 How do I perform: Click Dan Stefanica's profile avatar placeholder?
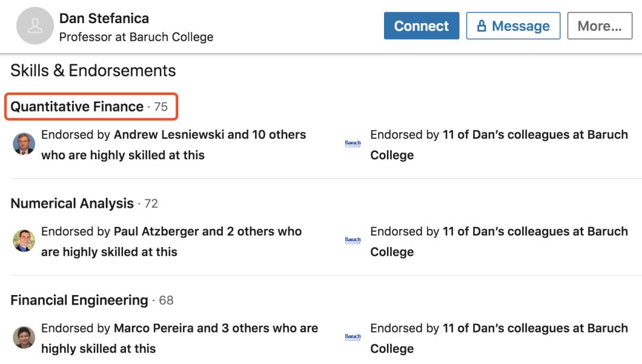pyautogui.click(x=35, y=26)
